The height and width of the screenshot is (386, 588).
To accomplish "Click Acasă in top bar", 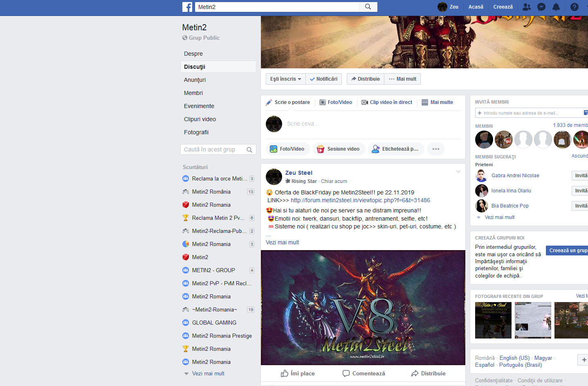I will (x=476, y=7).
